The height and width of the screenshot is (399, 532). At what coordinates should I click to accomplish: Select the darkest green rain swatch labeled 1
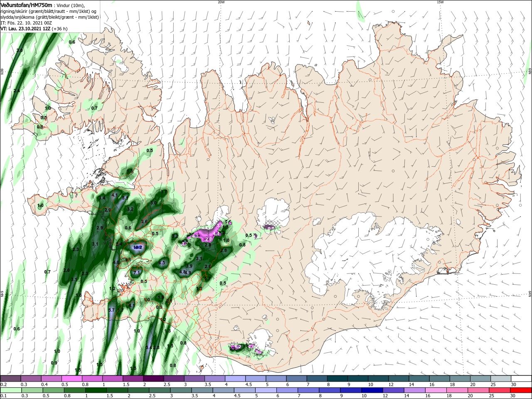coord(96,390)
